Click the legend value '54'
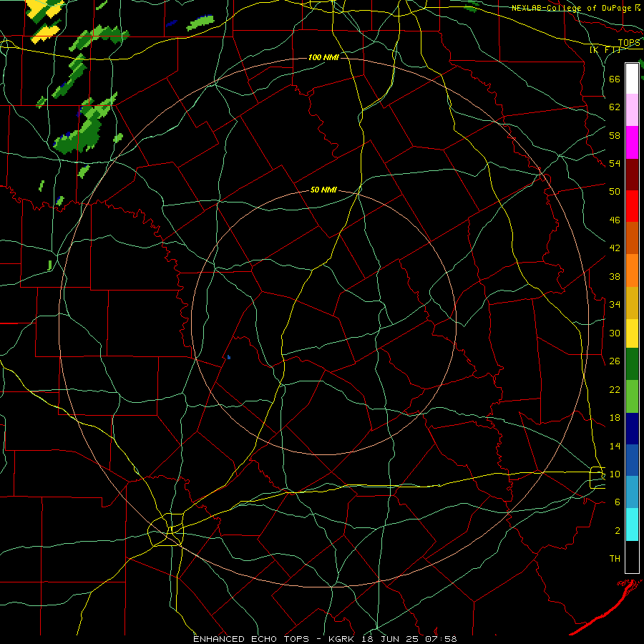This screenshot has width=644, height=644. tap(615, 163)
